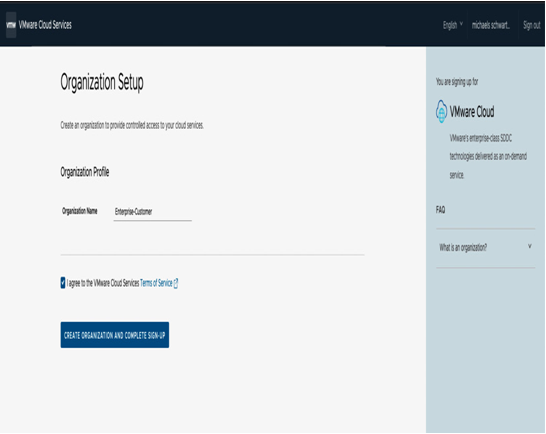Click Sign out in the header
Viewport: 546px width, 434px height.
click(x=531, y=25)
